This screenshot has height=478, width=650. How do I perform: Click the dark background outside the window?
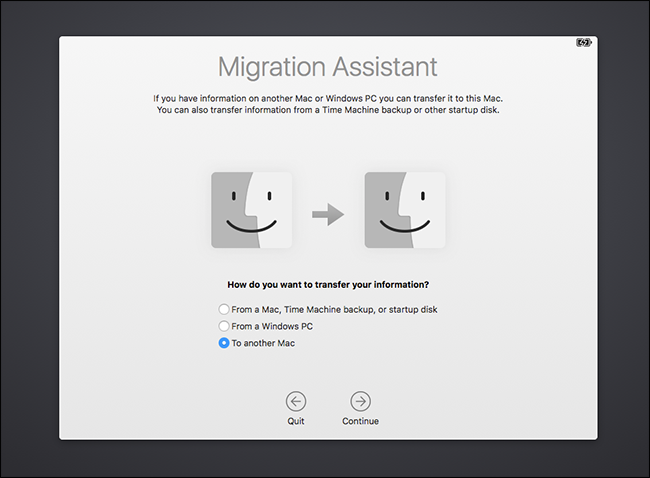[28, 240]
